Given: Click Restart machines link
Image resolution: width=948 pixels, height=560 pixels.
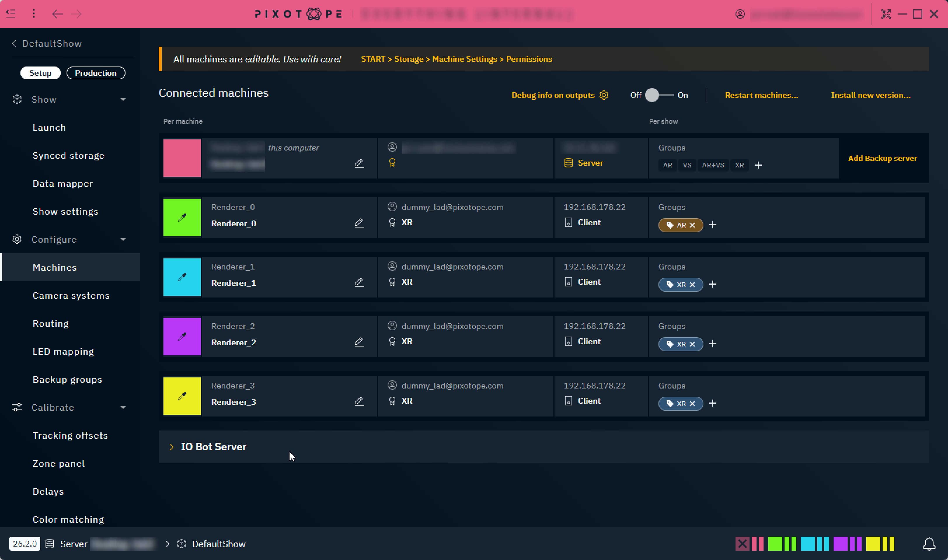Looking at the screenshot, I should coord(761,95).
